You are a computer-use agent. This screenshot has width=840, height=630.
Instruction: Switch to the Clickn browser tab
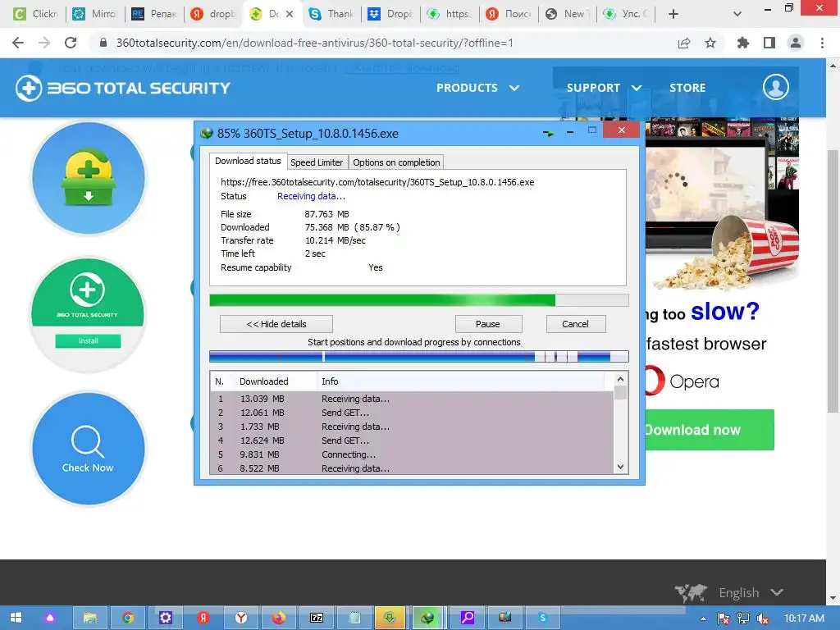pos(35,14)
